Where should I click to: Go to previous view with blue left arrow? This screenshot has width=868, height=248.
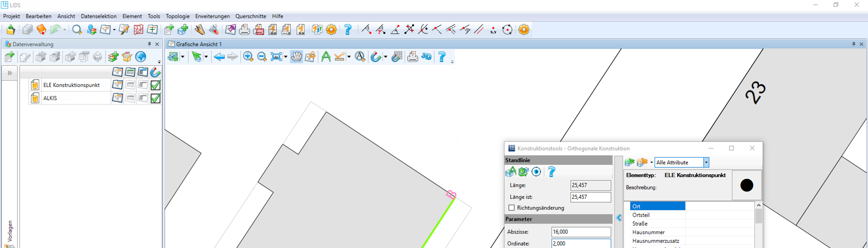[x=219, y=57]
